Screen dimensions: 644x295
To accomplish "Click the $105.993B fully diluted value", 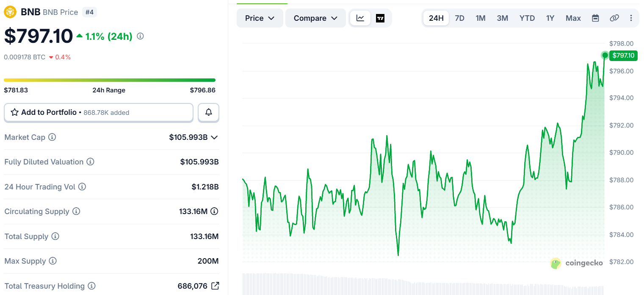I will [x=199, y=162].
